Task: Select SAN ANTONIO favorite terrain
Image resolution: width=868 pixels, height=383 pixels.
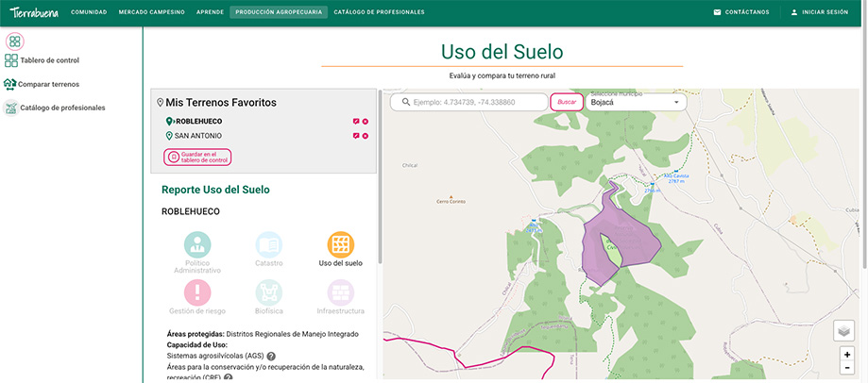Action: pos(198,136)
